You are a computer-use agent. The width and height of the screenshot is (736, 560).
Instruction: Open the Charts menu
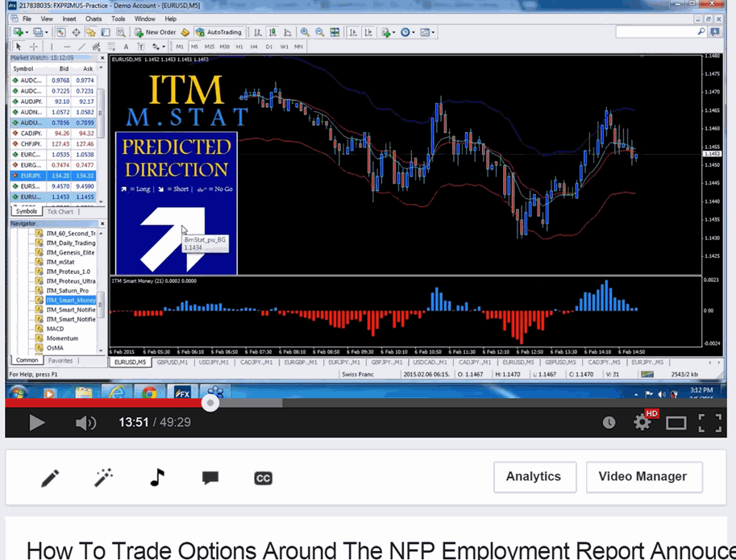click(x=94, y=19)
